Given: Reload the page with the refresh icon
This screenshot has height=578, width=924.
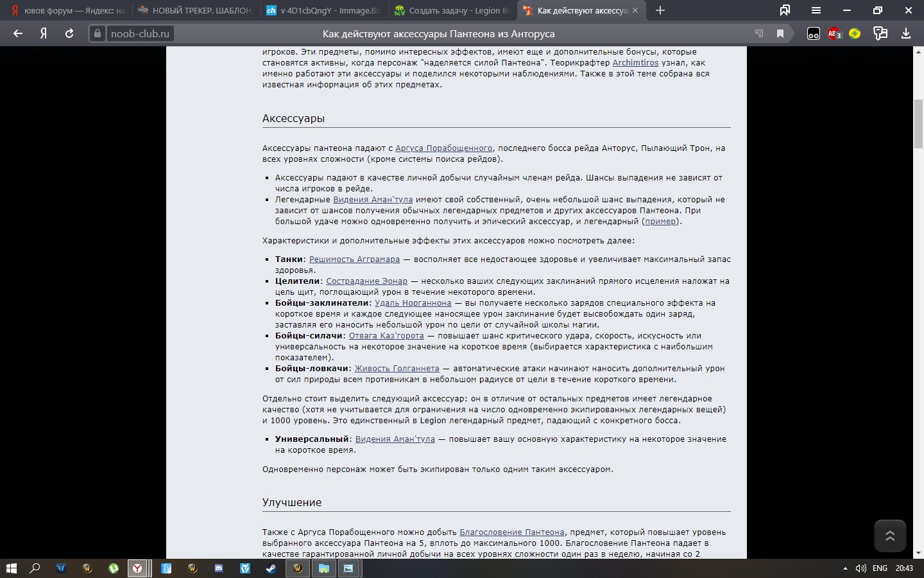Looking at the screenshot, I should pyautogui.click(x=69, y=33).
